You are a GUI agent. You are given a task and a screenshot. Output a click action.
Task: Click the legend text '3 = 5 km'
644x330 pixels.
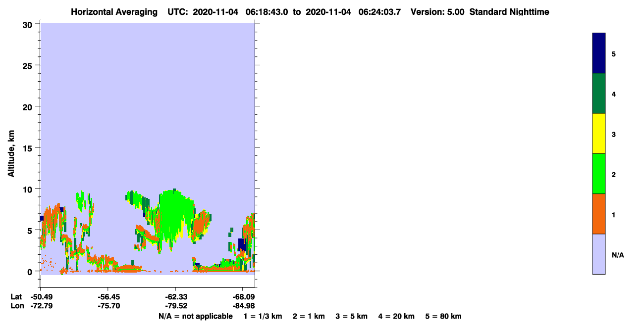point(351,316)
